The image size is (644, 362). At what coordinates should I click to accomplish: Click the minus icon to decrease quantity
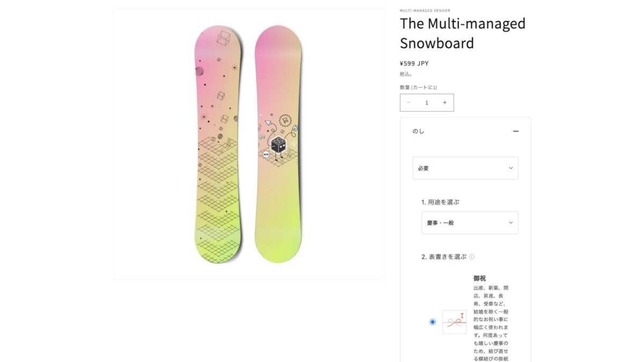408,102
